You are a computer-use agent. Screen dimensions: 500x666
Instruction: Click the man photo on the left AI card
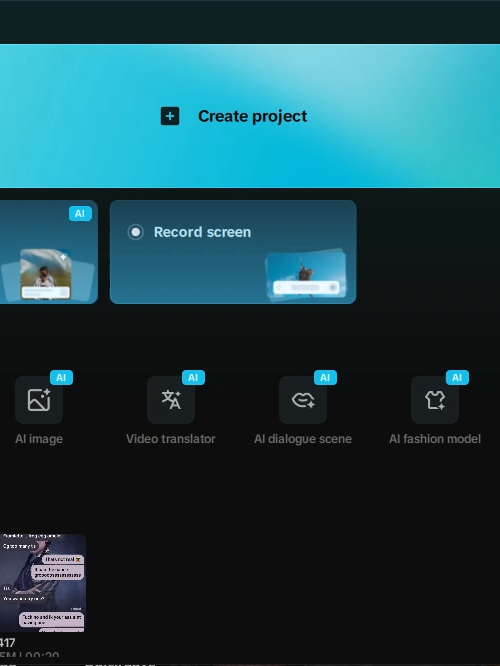(45, 274)
